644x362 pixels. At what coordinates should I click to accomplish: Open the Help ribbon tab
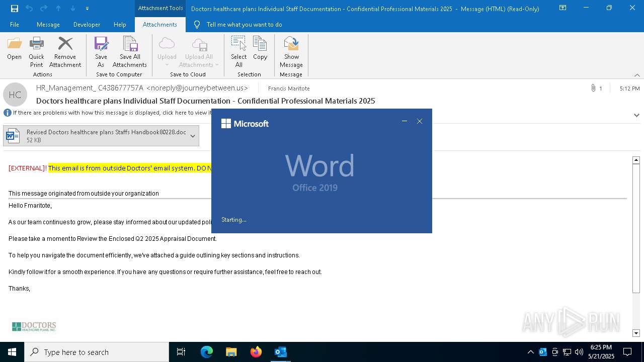[x=120, y=25]
